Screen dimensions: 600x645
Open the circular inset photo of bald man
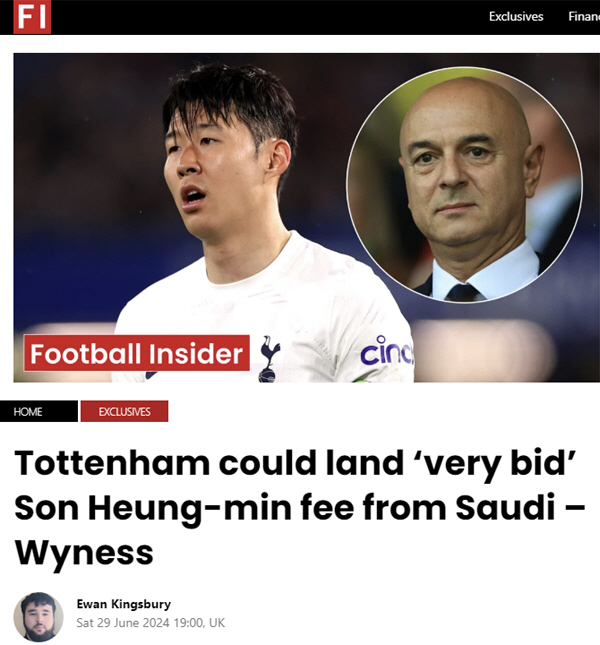click(464, 185)
